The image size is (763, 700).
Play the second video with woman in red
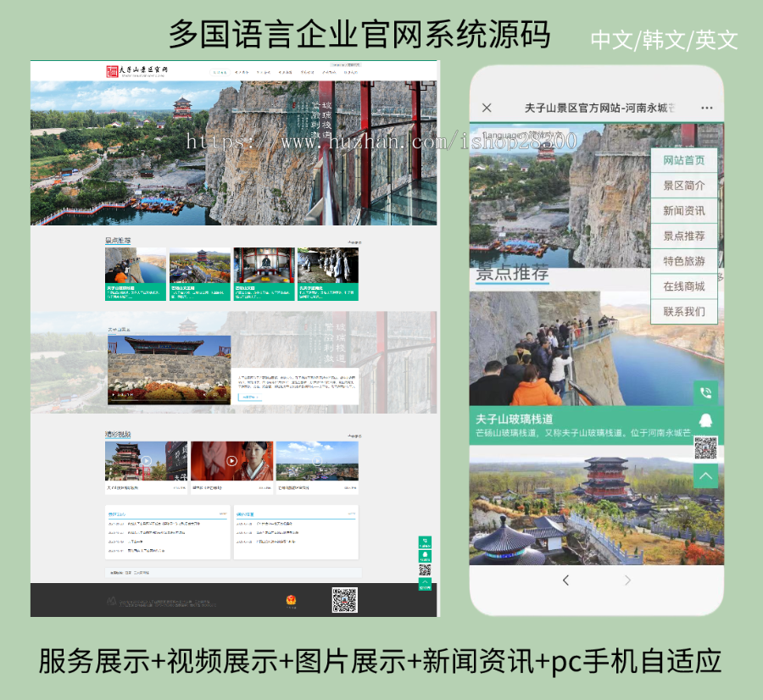[x=232, y=461]
